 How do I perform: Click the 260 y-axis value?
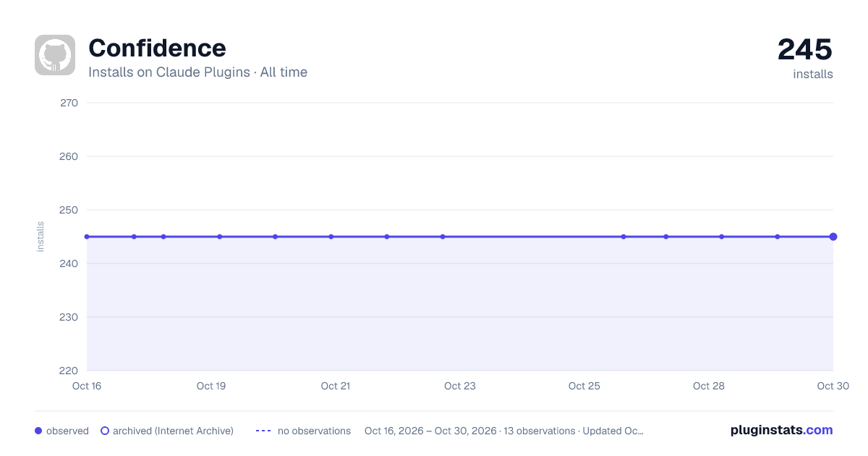click(69, 156)
